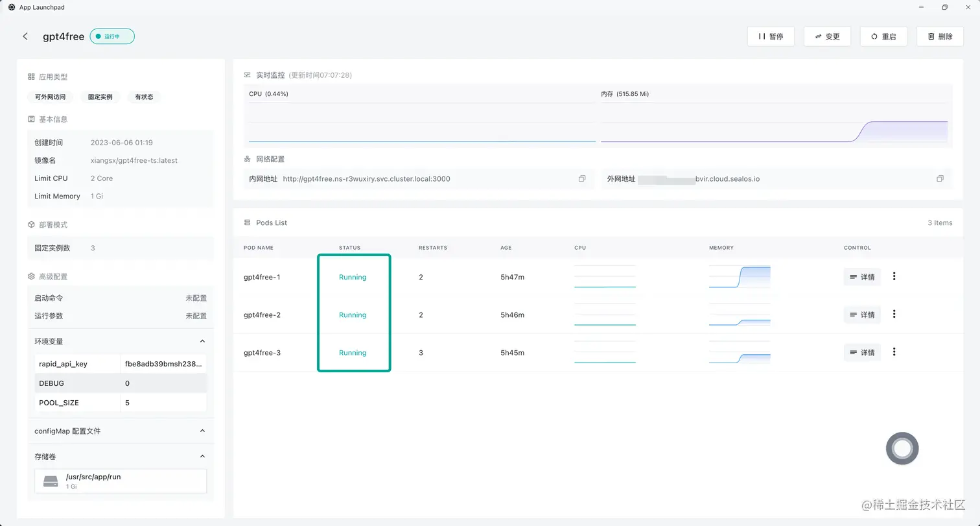980x526 pixels.
Task: Click the 启动命令 未配置 row
Action: (121, 298)
